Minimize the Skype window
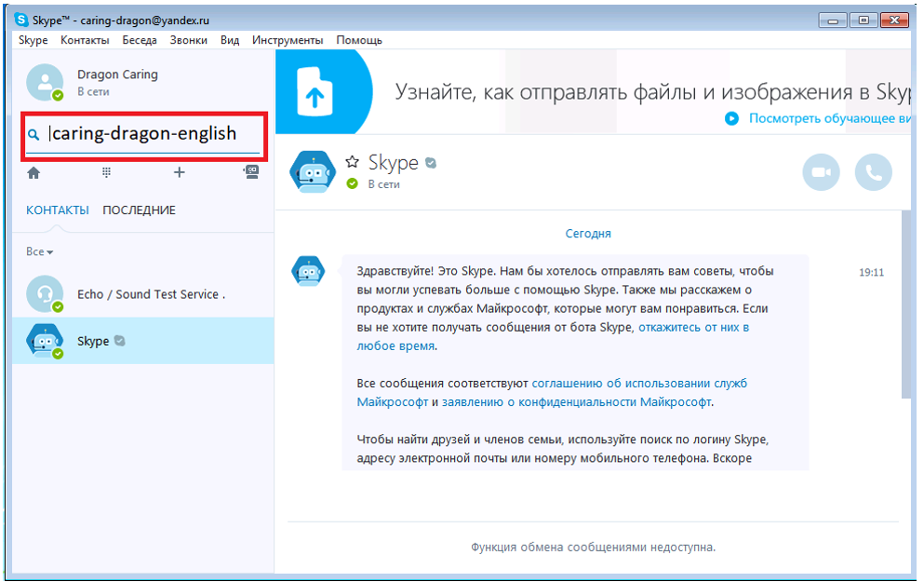924x582 pixels. [x=833, y=20]
